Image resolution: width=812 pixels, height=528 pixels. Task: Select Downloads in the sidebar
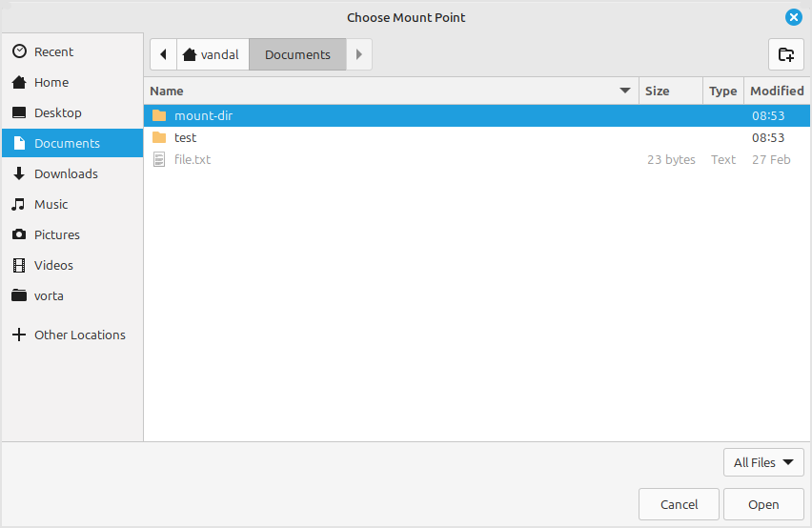pos(66,173)
